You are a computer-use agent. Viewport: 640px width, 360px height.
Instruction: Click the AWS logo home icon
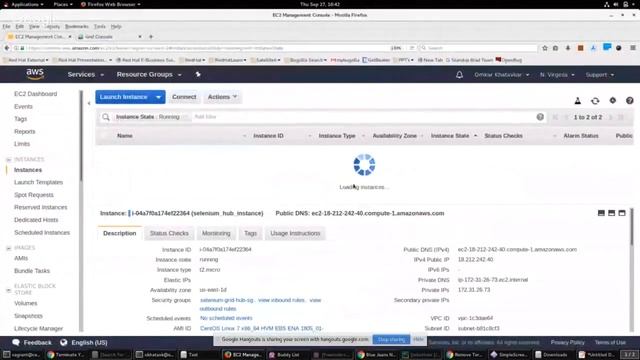tap(35, 74)
